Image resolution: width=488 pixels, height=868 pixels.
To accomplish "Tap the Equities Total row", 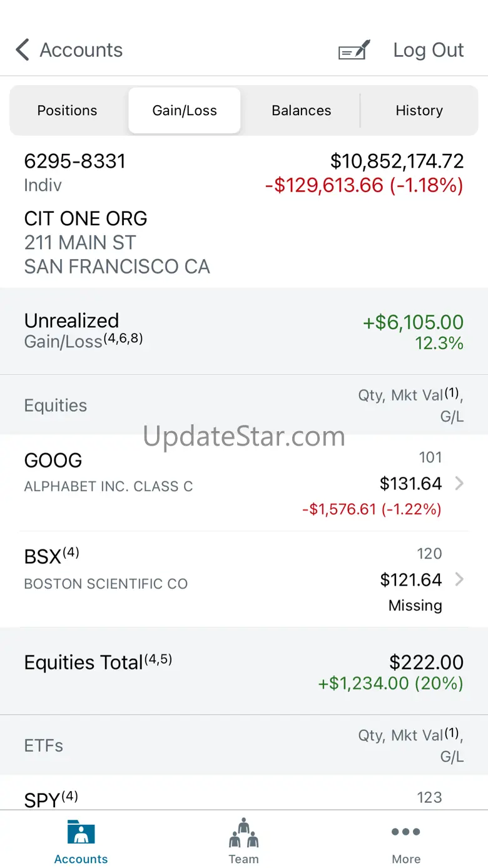I will [x=244, y=671].
